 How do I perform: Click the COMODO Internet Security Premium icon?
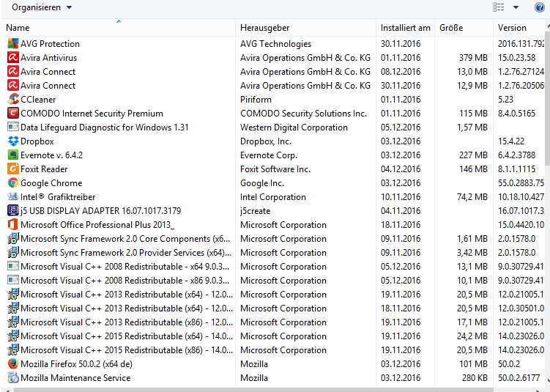(x=13, y=114)
